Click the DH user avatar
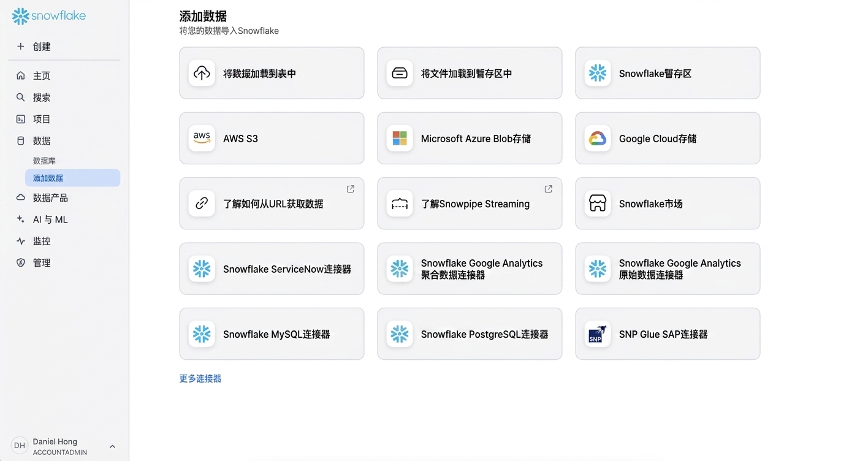Screen dimensions: 868x461 point(20,446)
